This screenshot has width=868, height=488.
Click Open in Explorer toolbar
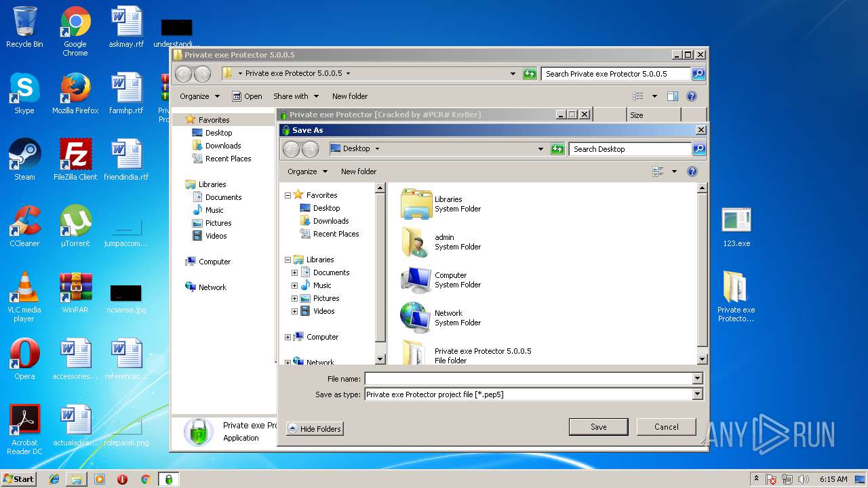tap(247, 96)
